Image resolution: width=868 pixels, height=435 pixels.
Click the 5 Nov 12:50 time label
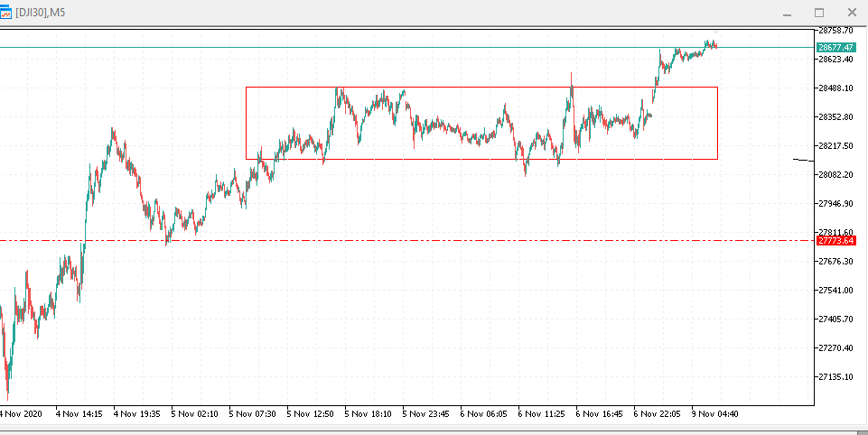click(310, 413)
